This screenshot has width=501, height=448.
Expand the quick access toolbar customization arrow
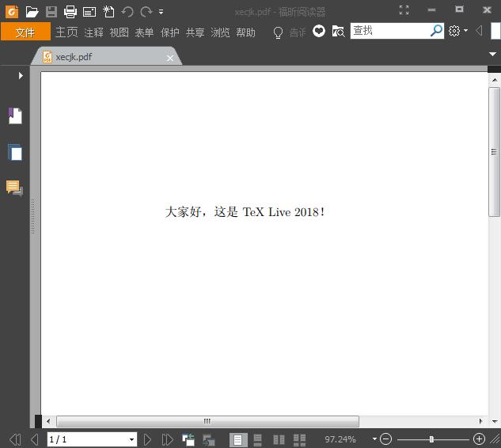(161, 12)
